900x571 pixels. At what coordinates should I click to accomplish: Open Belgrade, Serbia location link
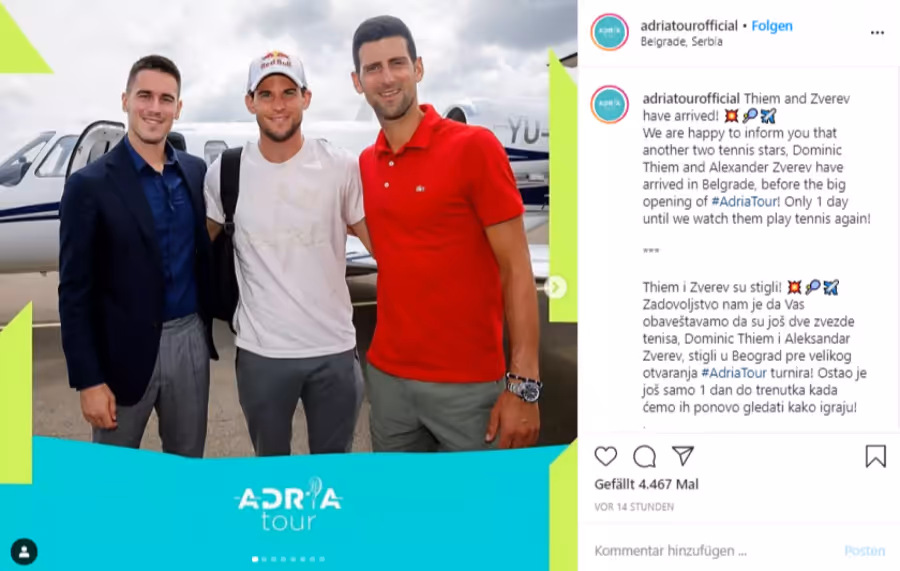click(681, 41)
